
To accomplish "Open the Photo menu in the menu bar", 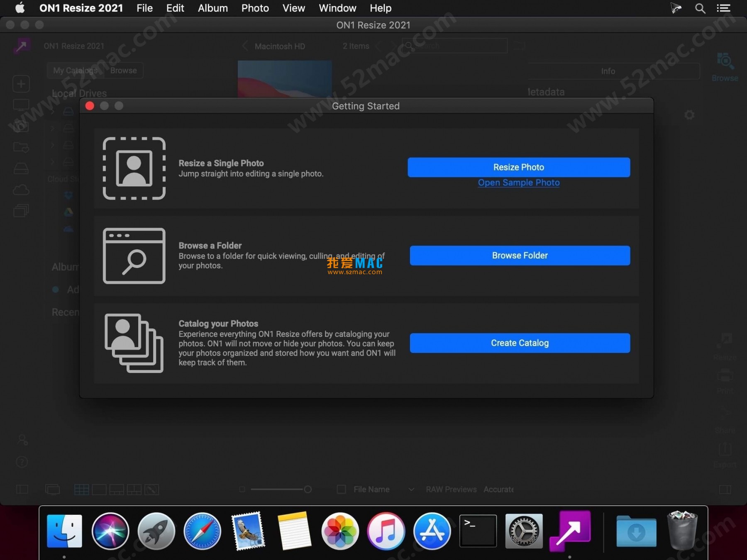I will pyautogui.click(x=255, y=8).
